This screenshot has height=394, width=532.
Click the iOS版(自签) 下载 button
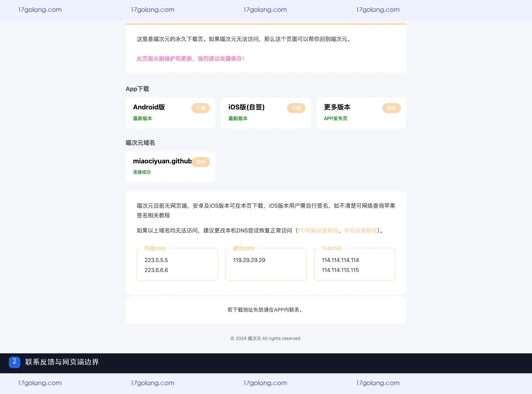tap(296, 108)
